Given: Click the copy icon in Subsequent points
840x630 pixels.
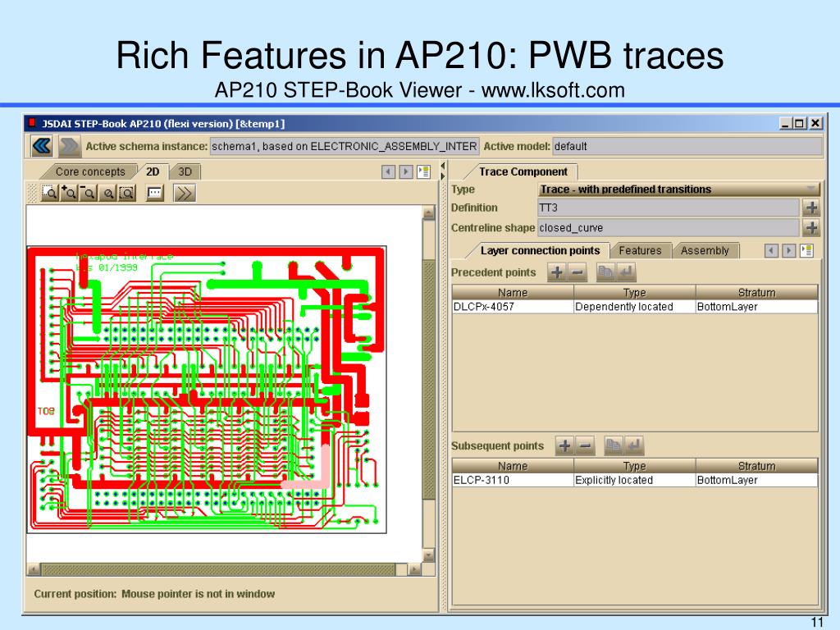Looking at the screenshot, I should click(614, 445).
